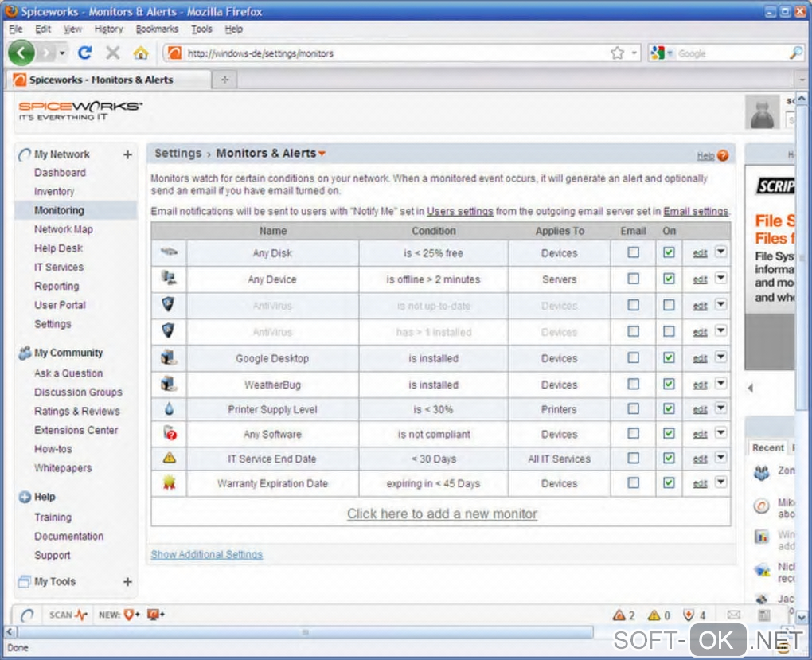The image size is (812, 660).
Task: Enable Email for Any Device monitor
Action: [633, 279]
